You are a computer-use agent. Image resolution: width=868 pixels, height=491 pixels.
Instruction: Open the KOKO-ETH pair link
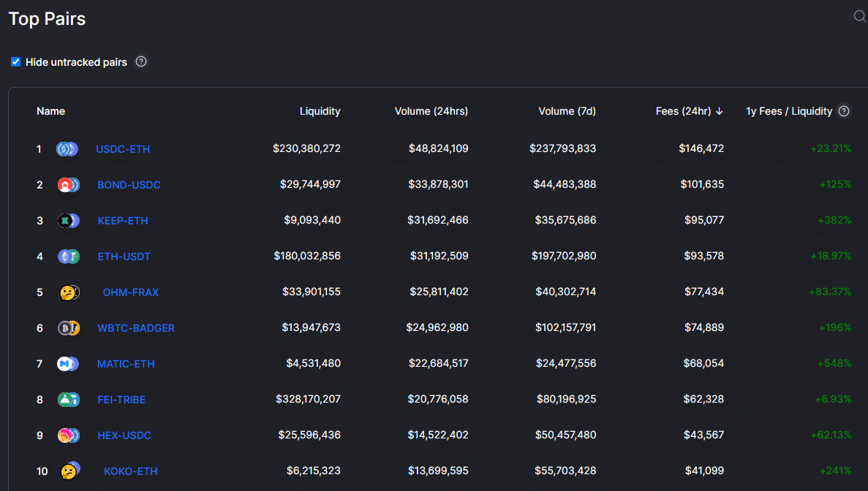tap(131, 472)
